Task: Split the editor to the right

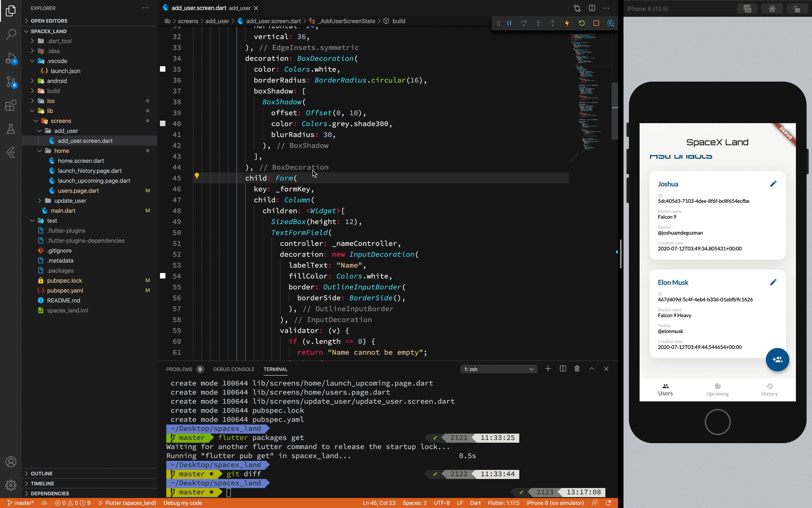Action: [x=592, y=8]
